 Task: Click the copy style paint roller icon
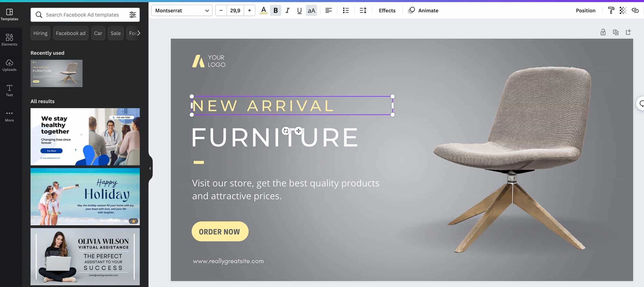point(611,11)
